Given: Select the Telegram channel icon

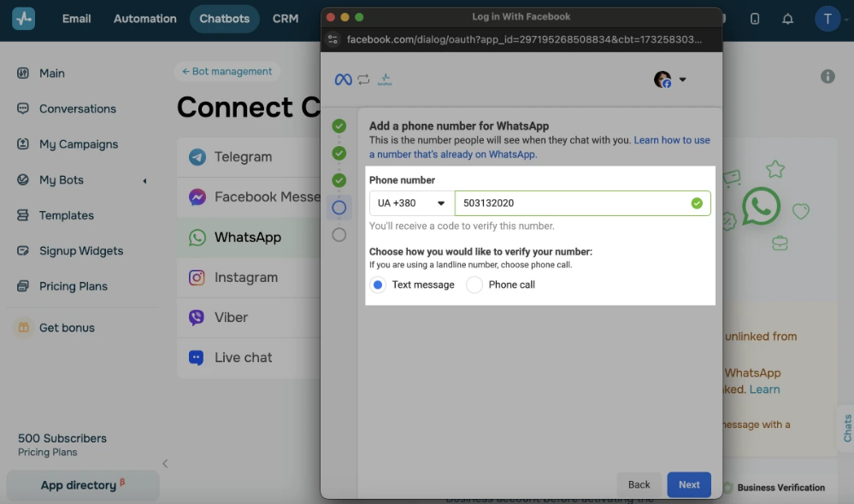Looking at the screenshot, I should tap(197, 156).
